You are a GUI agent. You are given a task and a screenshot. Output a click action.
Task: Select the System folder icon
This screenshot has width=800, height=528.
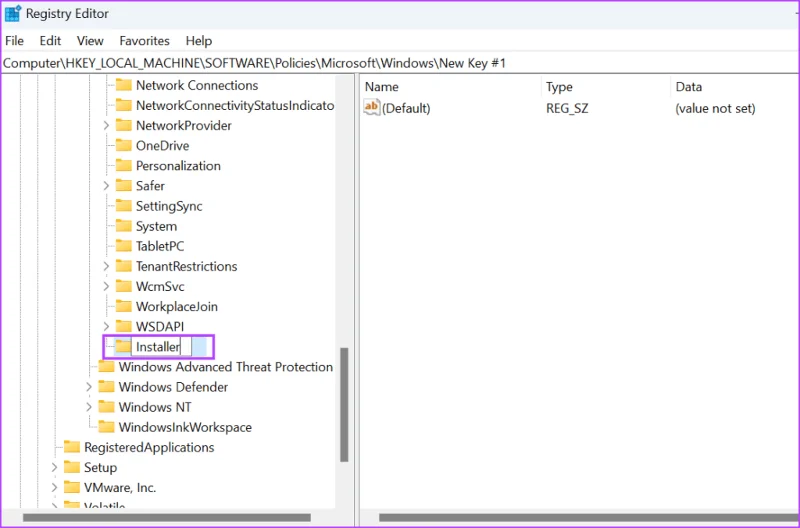(x=123, y=226)
